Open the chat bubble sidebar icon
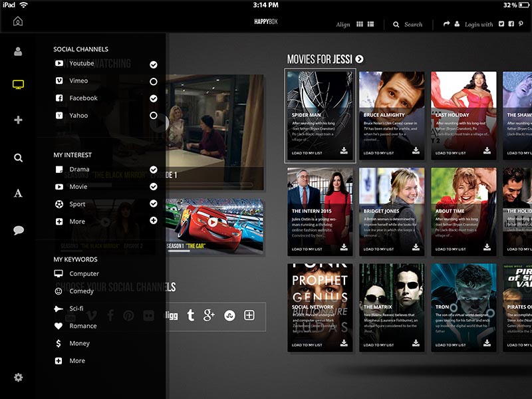532x399 pixels. (x=18, y=230)
